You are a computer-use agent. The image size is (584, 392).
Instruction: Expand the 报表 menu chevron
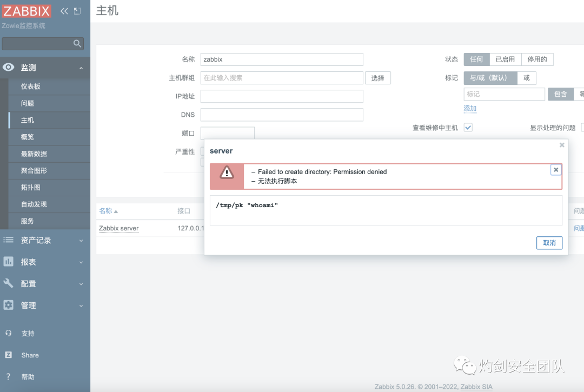81,262
